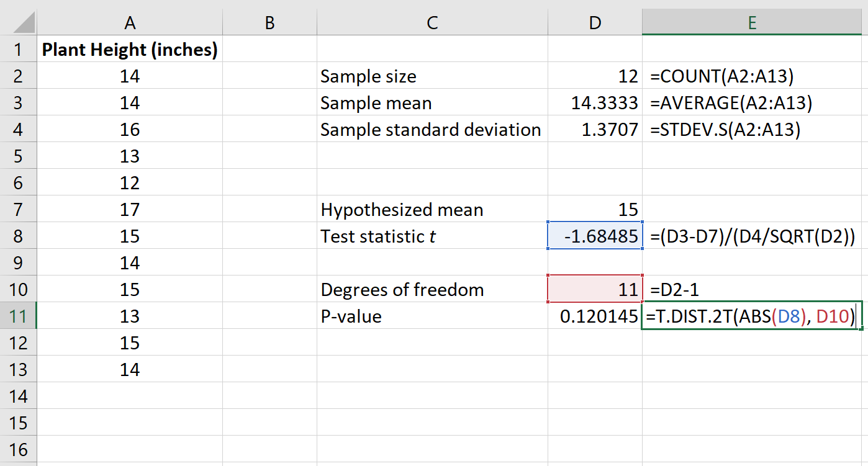Select column D header

(595, 23)
